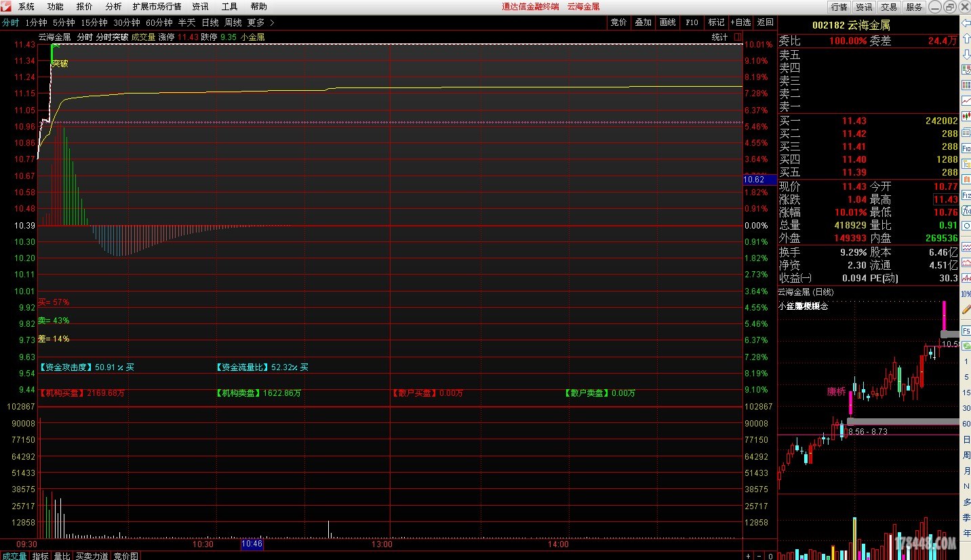Click the up arrow icon in right sidebar
The height and width of the screenshot is (560, 971).
click(x=966, y=38)
